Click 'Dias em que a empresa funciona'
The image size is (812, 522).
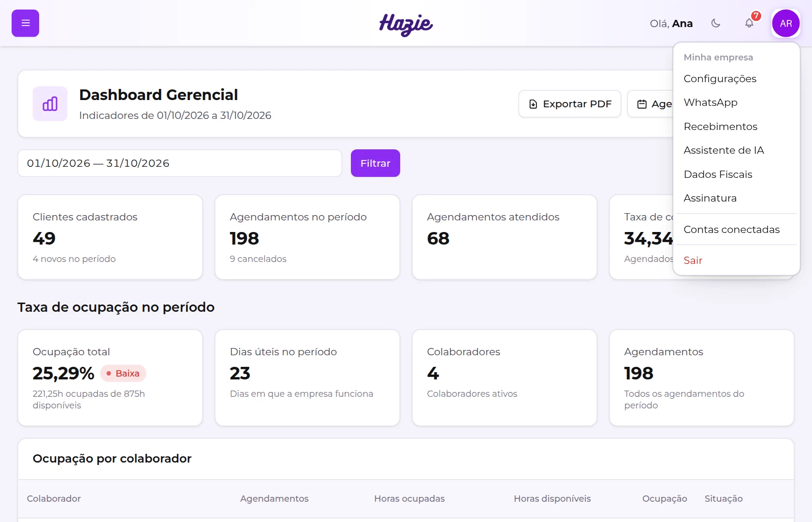(302, 394)
